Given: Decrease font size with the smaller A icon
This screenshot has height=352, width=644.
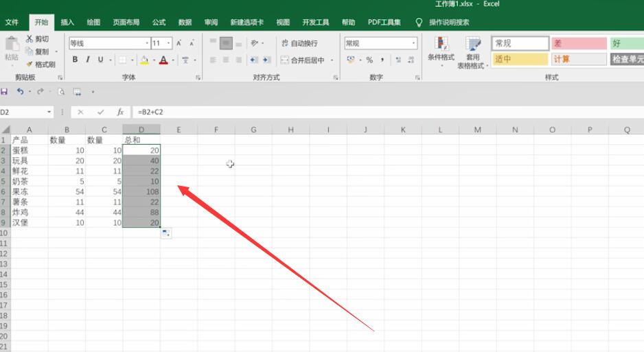Looking at the screenshot, I should tap(192, 43).
